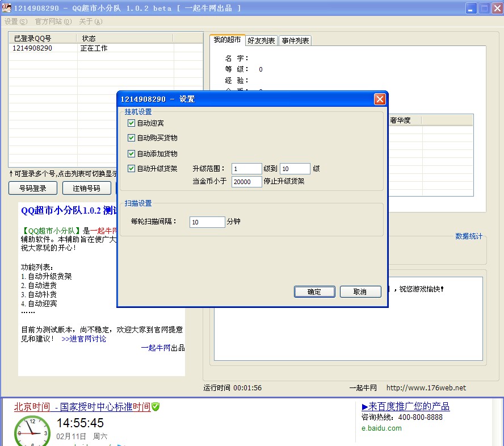
Task: Click the green verified shield icon
Action: click(156, 407)
